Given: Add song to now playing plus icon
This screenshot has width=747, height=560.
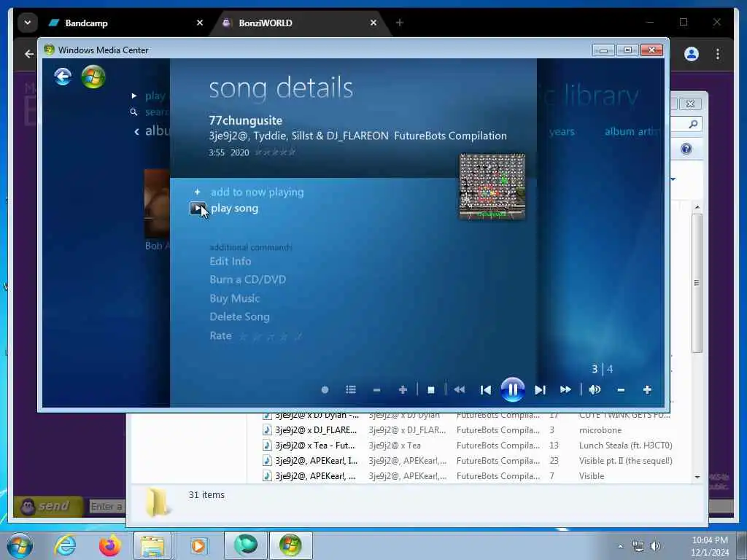Looking at the screenshot, I should (197, 192).
